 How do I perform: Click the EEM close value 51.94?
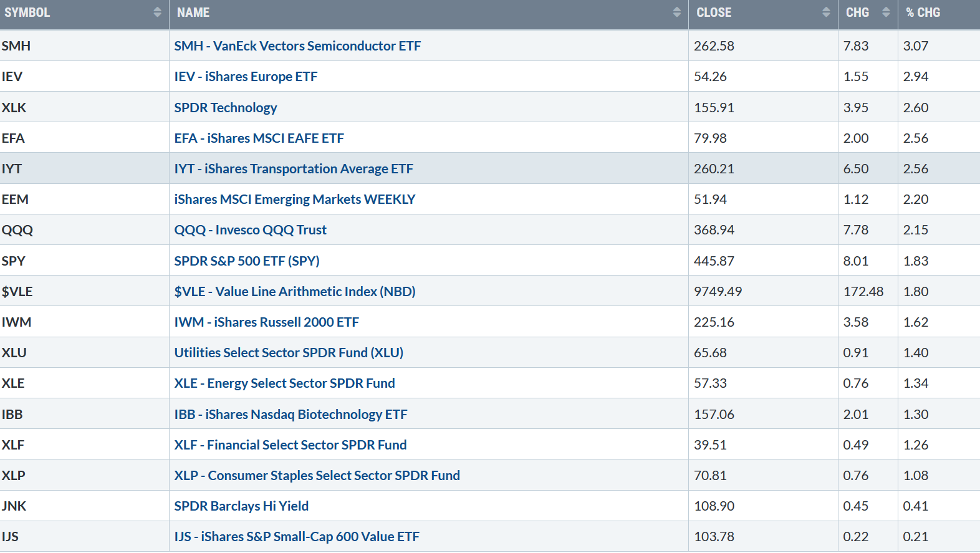click(711, 200)
